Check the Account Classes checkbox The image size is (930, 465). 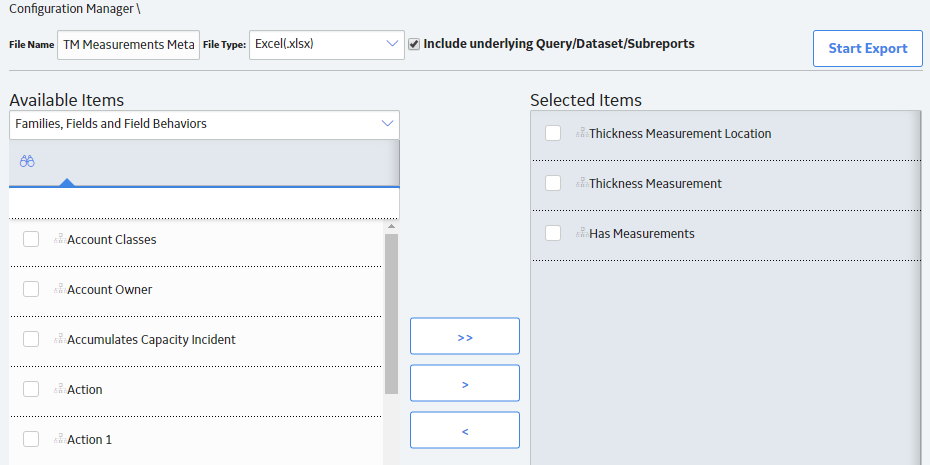(31, 239)
